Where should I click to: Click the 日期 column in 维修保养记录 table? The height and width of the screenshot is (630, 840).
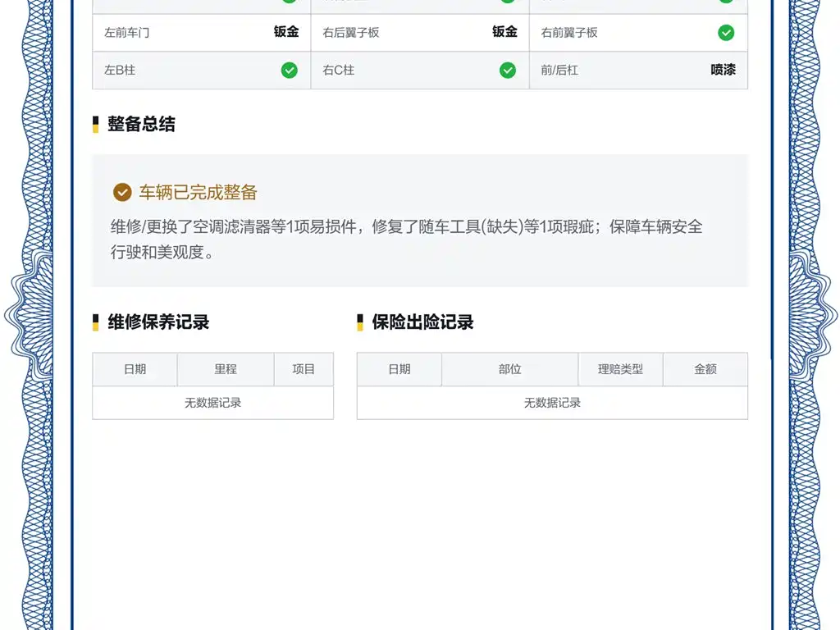(135, 369)
